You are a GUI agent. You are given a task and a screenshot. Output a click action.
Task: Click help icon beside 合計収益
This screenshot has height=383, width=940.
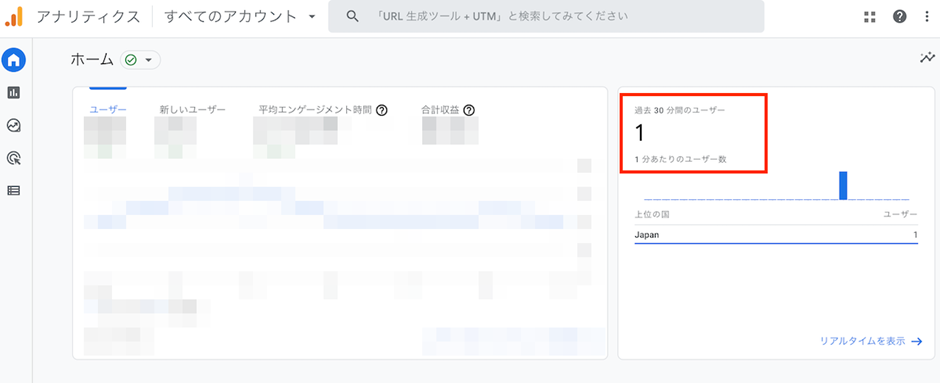tap(469, 110)
